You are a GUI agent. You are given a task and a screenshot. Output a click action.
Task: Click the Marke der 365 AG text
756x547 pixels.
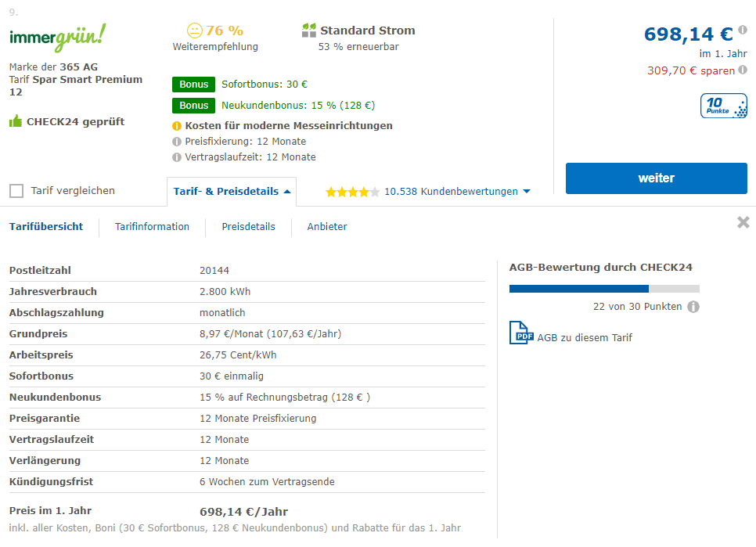[x=53, y=67]
